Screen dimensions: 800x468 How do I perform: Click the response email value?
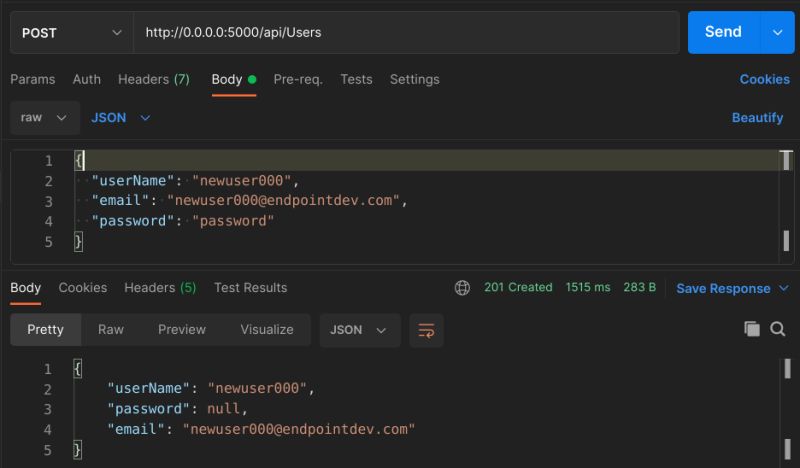299,429
